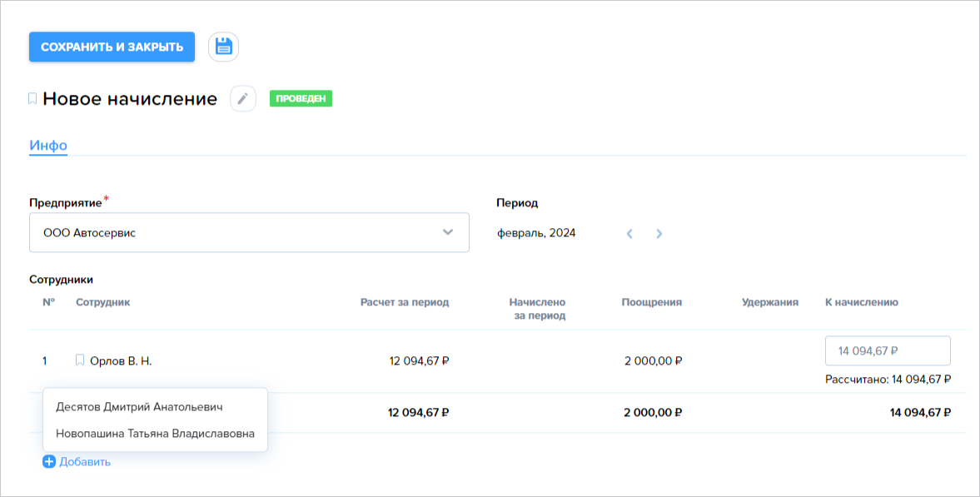Screen dimensions: 980x497
Task: Click the № column header
Action: 49,302
